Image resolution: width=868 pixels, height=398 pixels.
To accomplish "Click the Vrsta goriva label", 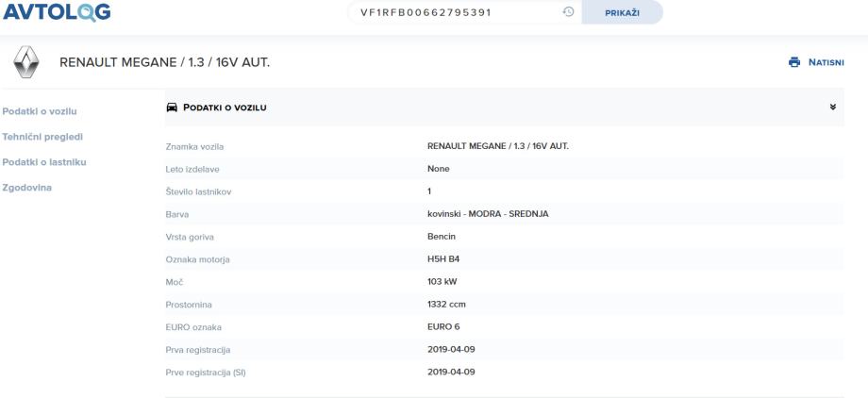I will point(190,237).
